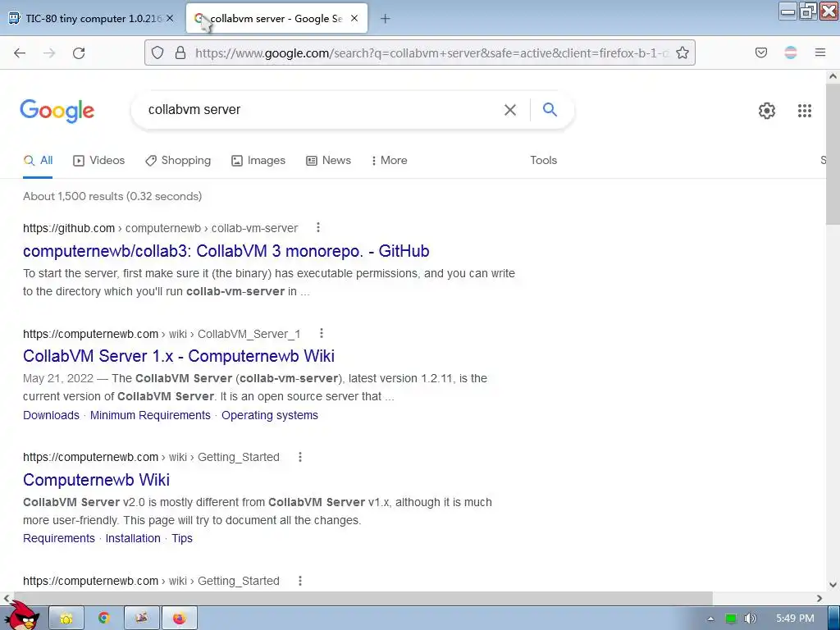Screen dimensions: 840x630
Task: Follow the Installation sitelink
Action: click(x=133, y=538)
